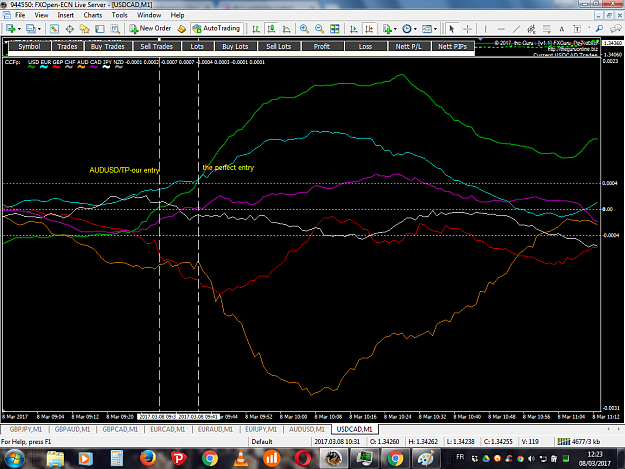625x469 pixels.
Task: Click the Periods clock icon
Action: [407, 29]
